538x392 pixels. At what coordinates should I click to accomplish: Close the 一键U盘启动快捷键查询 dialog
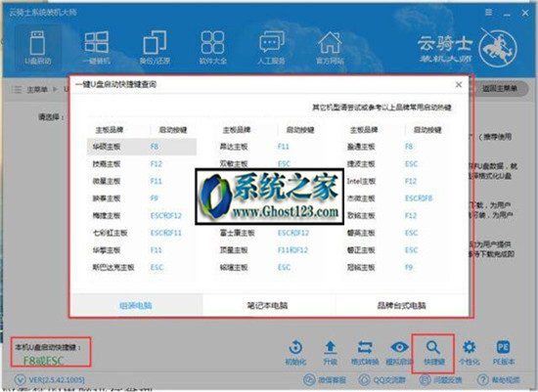(x=459, y=84)
